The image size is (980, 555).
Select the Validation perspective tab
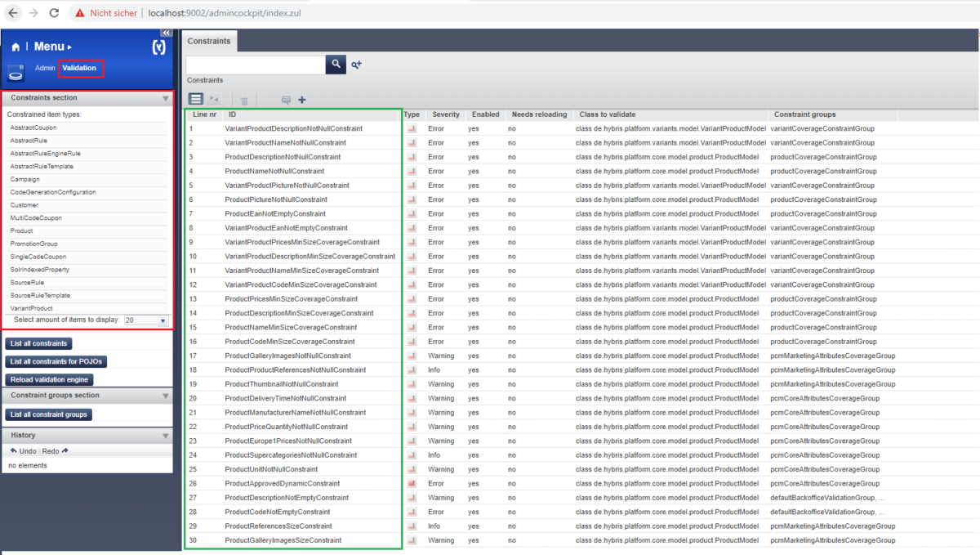[x=80, y=69]
